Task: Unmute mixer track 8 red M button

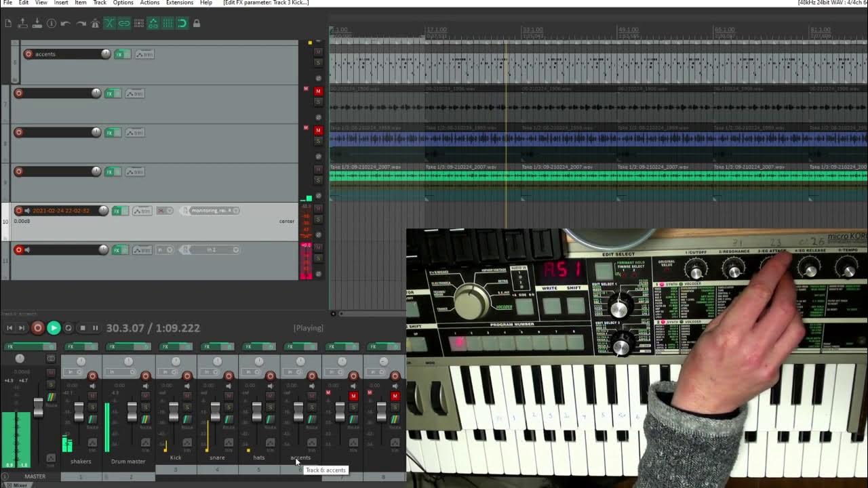Action: 395,396
